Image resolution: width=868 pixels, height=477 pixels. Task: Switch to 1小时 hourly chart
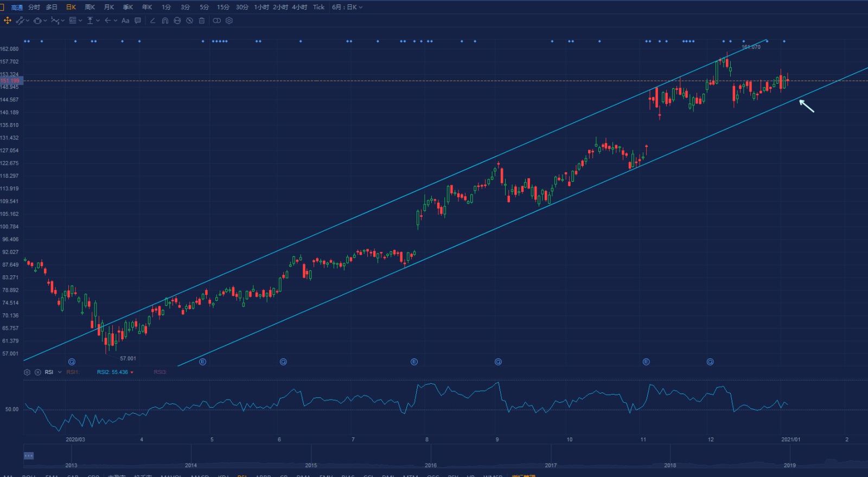pos(261,7)
